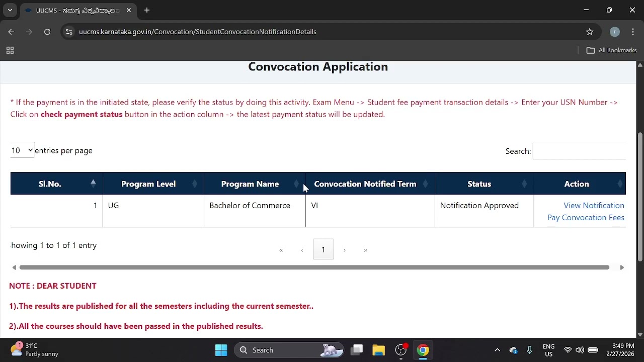Select the UUCMS browser tab
The height and width of the screenshot is (362, 644).
coord(78,11)
